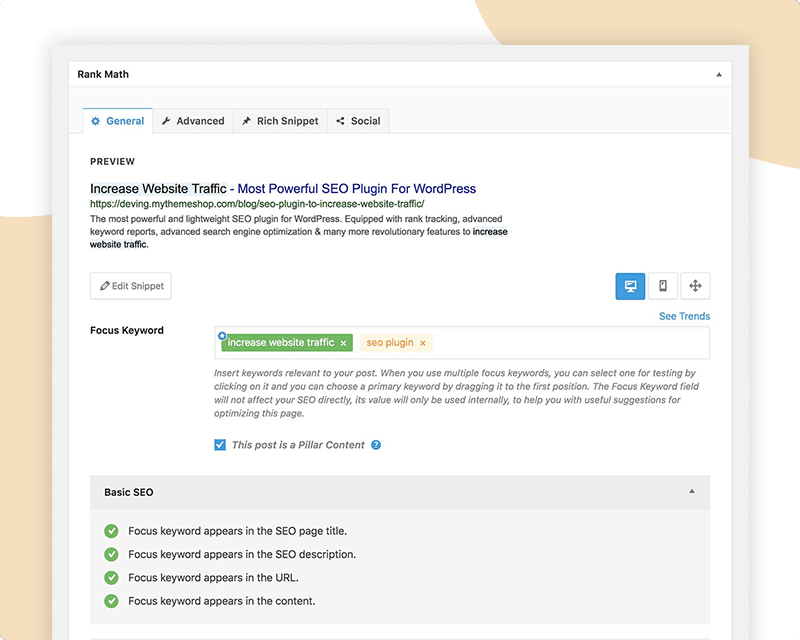Select desktop preview icon
Image resolution: width=800 pixels, height=640 pixels.
point(630,286)
